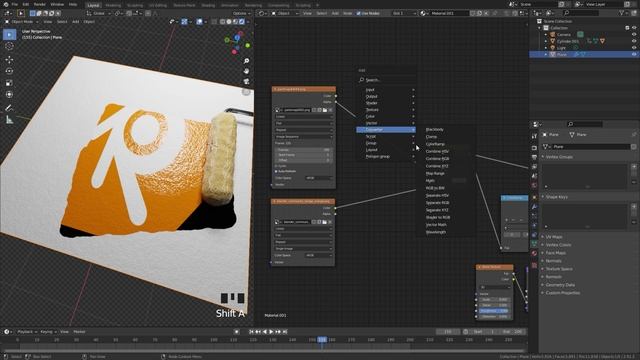Expand the Shape Keys panel

click(x=557, y=197)
